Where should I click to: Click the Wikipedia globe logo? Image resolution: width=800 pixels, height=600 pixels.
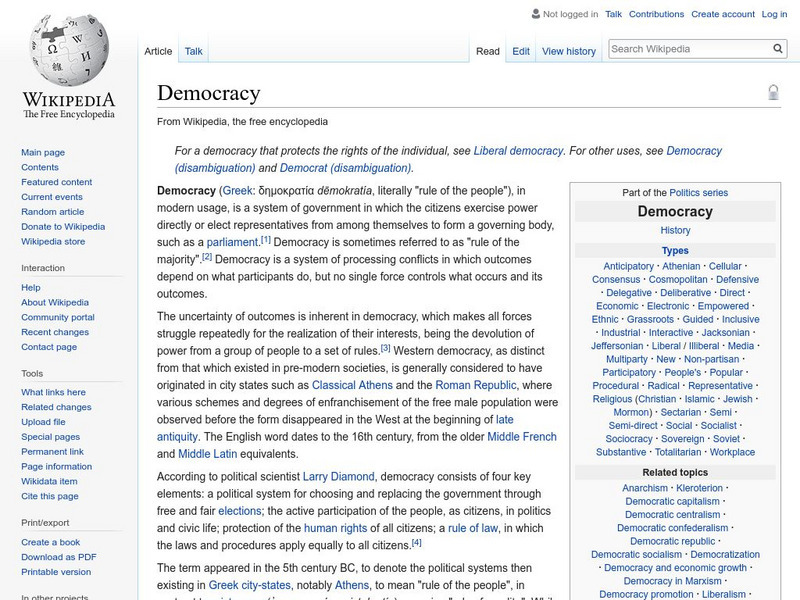69,50
